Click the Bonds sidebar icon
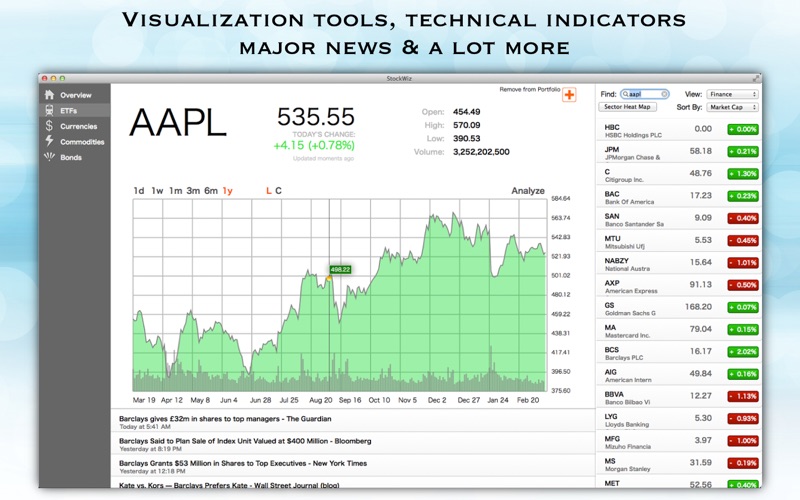Screen dimensions: 800x500 [49, 157]
